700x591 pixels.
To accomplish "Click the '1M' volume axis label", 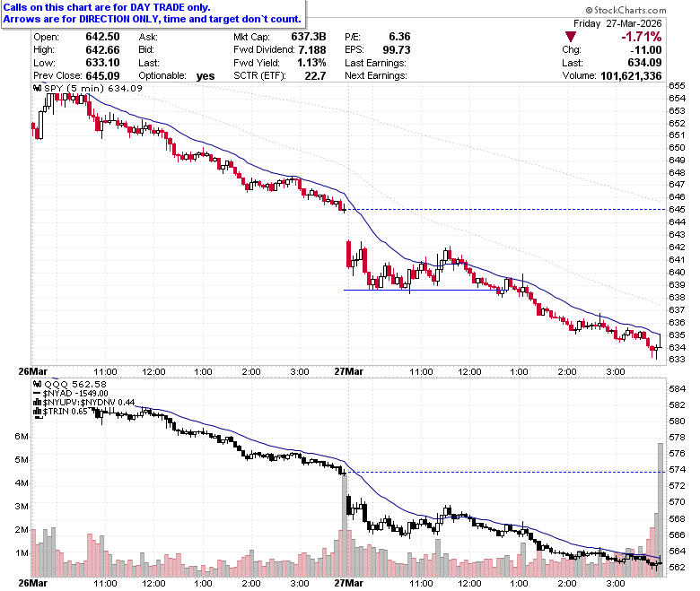I will [22, 553].
